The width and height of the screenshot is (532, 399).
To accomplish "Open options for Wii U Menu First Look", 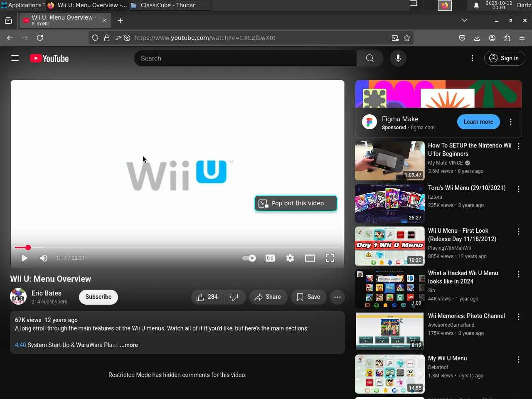I will pos(519,232).
